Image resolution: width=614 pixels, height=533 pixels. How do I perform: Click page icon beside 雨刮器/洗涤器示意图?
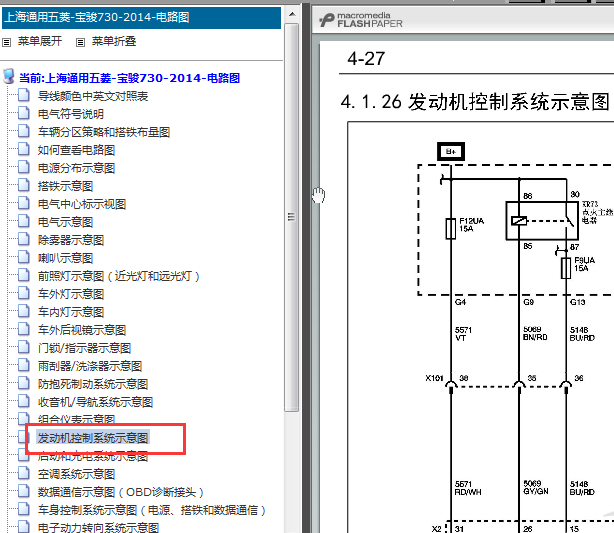click(23, 365)
